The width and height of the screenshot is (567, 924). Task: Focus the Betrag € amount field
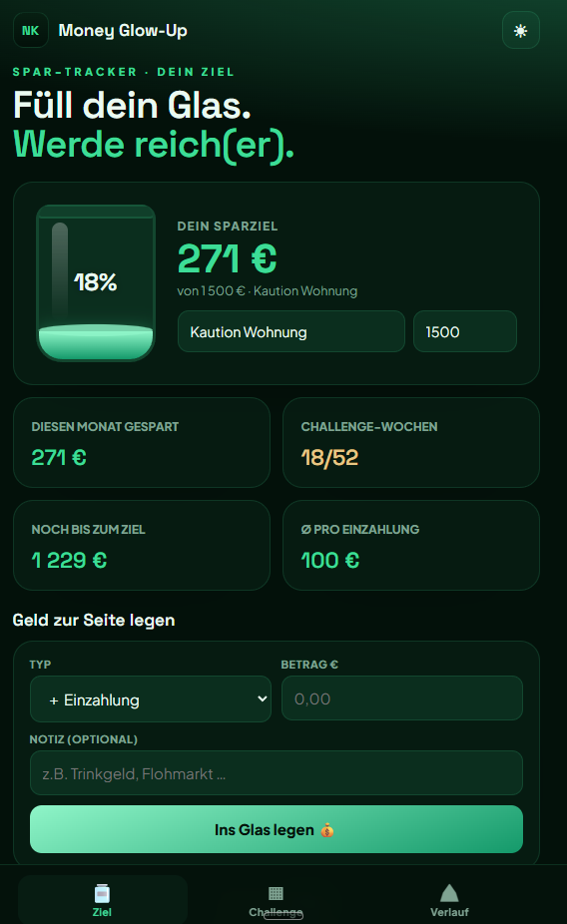point(402,698)
